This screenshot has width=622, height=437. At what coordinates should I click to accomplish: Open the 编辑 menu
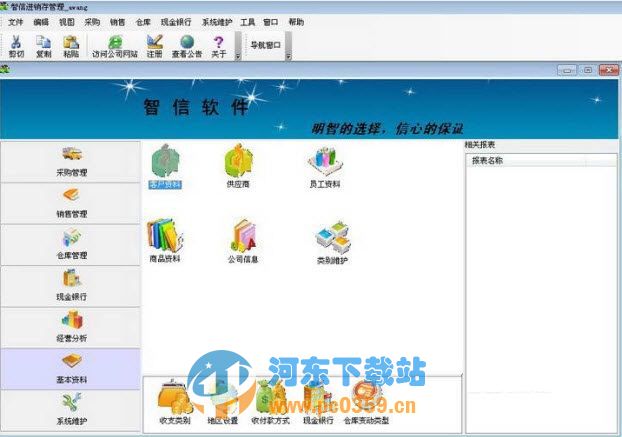[x=41, y=22]
